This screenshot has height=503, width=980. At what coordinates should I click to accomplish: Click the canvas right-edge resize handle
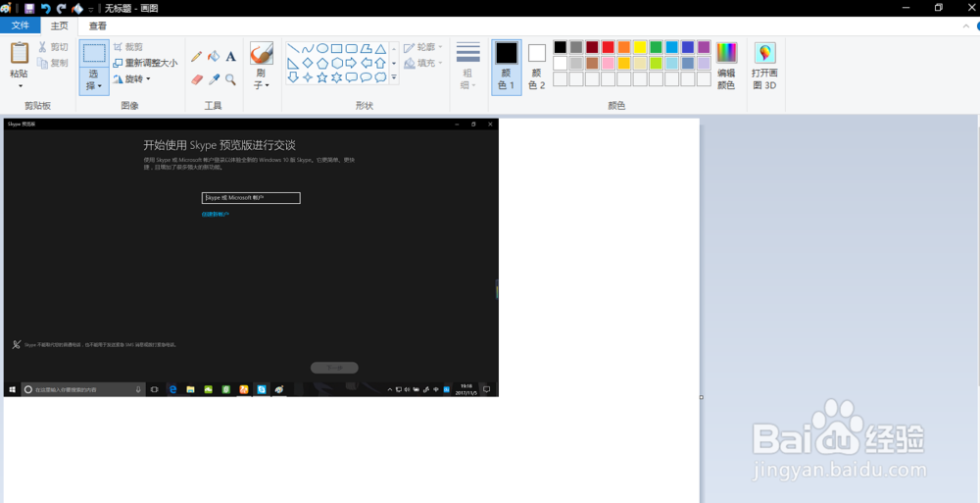point(702,397)
